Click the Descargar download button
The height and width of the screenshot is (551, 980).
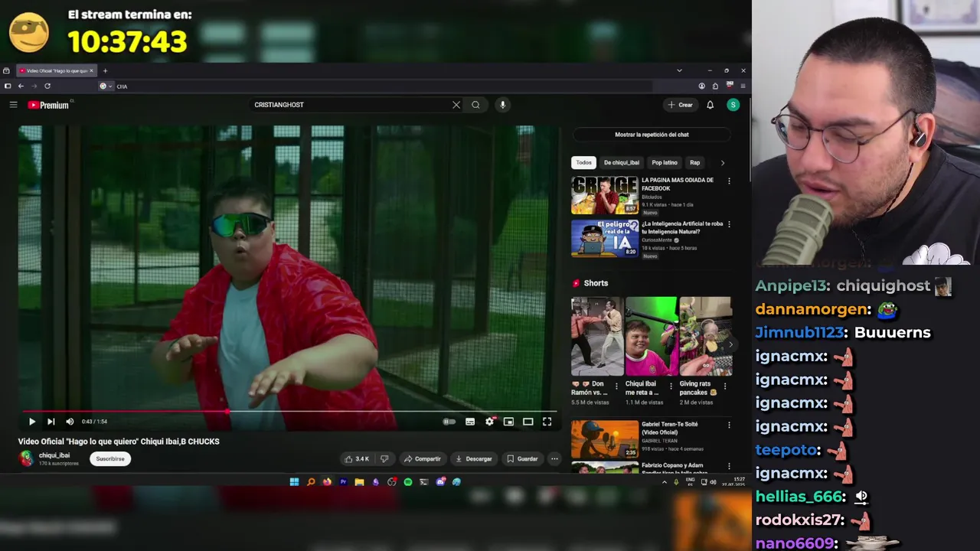pyautogui.click(x=474, y=459)
